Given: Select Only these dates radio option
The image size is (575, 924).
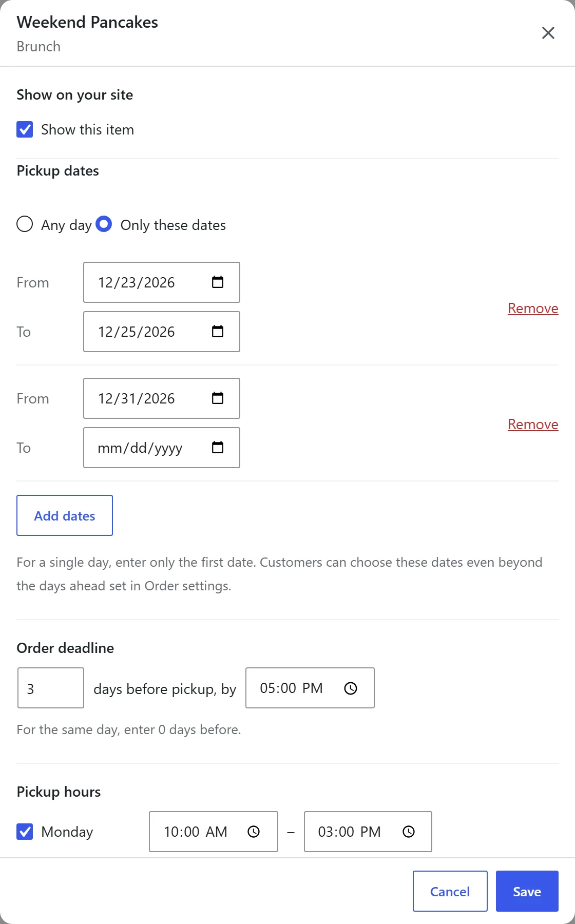Looking at the screenshot, I should click(x=104, y=224).
